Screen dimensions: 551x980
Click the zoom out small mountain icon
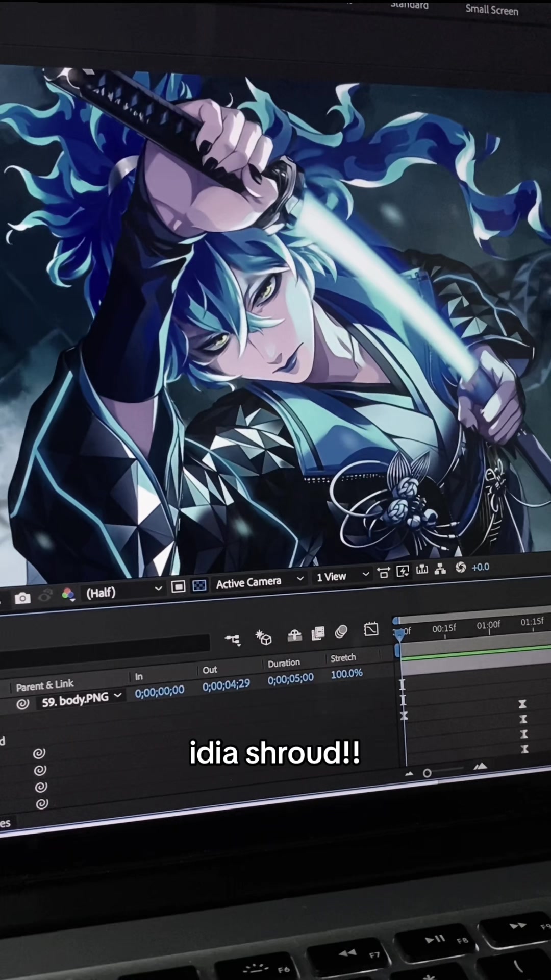tap(409, 774)
